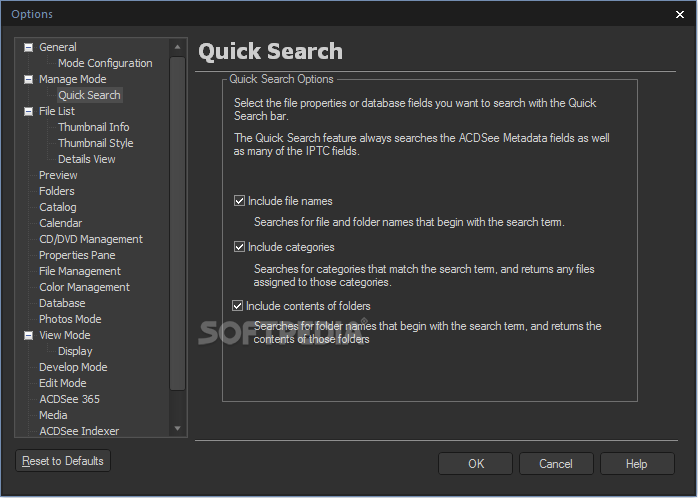
Task: Open Thumbnail Info settings
Action: tap(93, 127)
